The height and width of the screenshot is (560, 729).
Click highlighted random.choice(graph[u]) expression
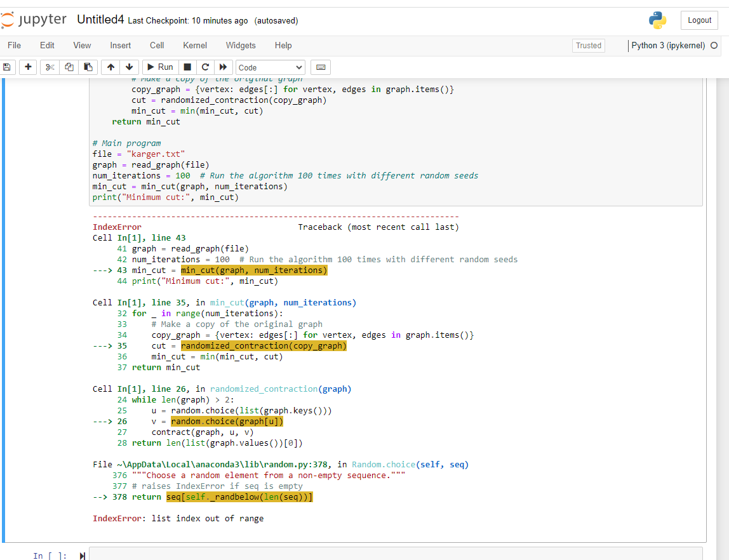point(227,422)
